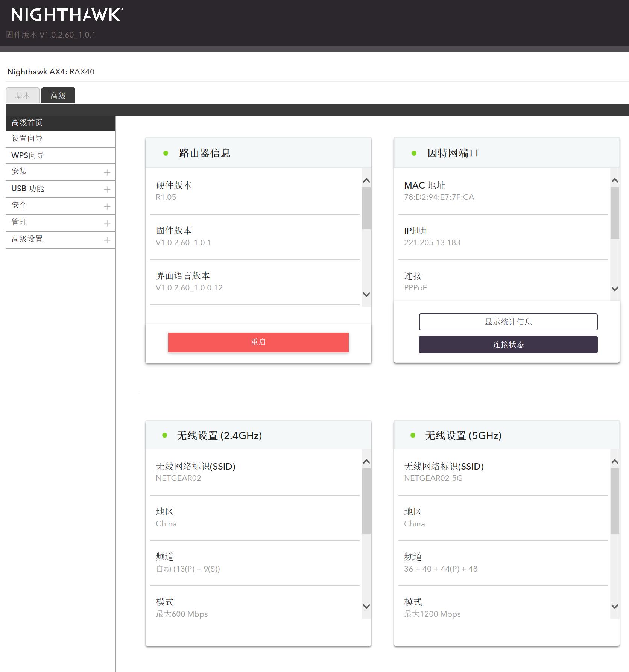This screenshot has height=672, width=629.
Task: Expand the 安装 menu plus icon
Action: coord(107,172)
